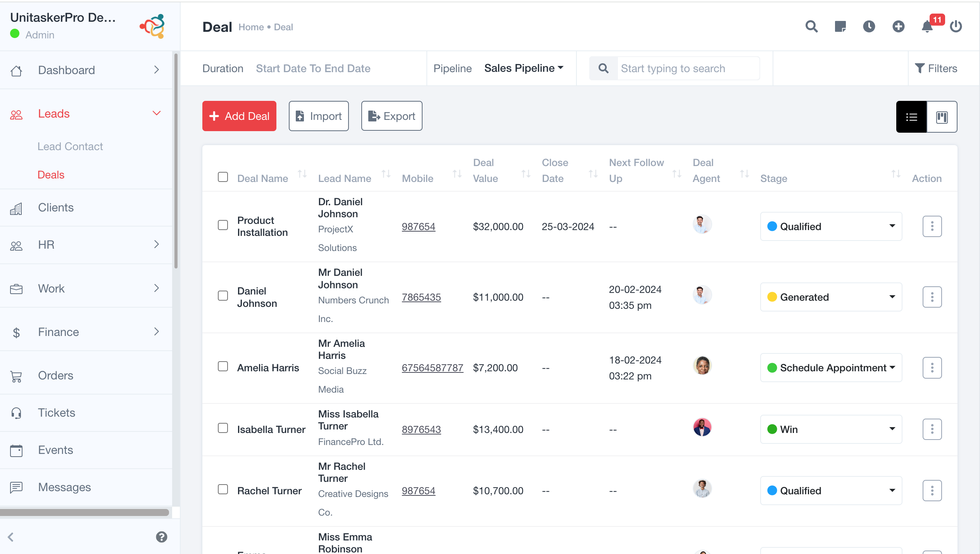The width and height of the screenshot is (980, 554).
Task: Tick the select-all deals checkbox
Action: tap(223, 177)
